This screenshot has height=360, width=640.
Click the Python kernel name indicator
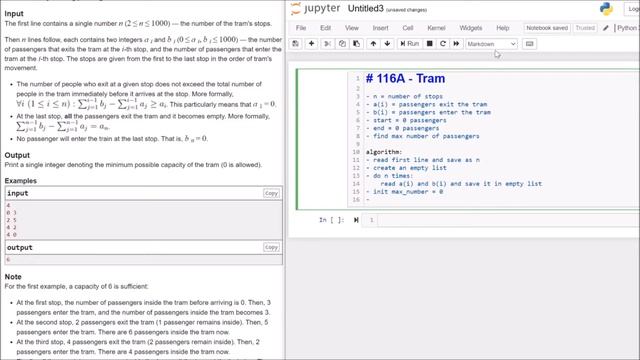tap(627, 28)
